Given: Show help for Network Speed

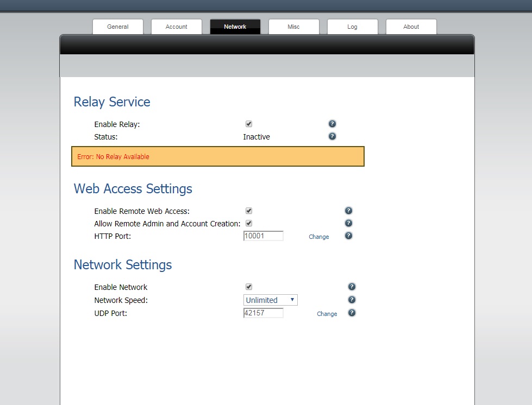Looking at the screenshot, I should pos(352,300).
